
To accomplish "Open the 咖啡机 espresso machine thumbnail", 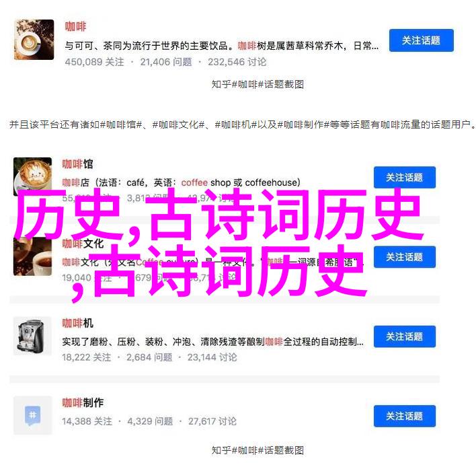I will pyautogui.click(x=32, y=336).
